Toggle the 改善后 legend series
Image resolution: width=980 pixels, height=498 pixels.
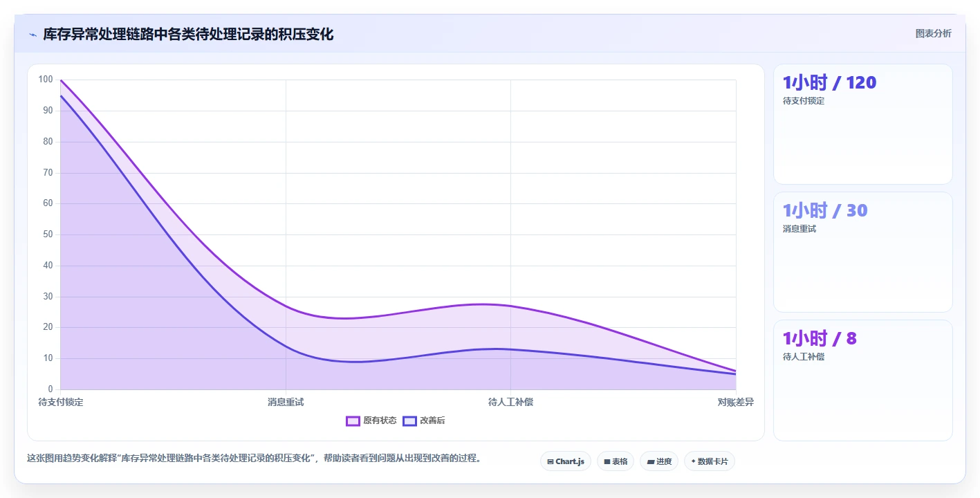coord(424,421)
